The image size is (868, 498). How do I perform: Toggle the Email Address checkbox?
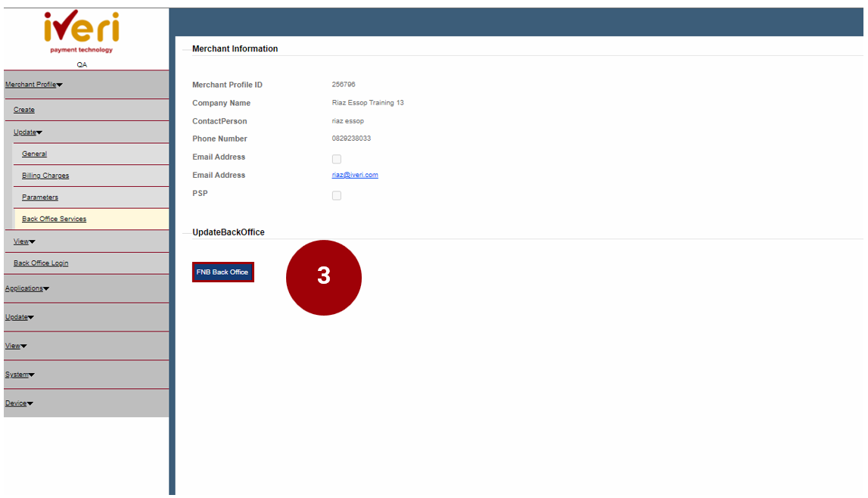[337, 159]
